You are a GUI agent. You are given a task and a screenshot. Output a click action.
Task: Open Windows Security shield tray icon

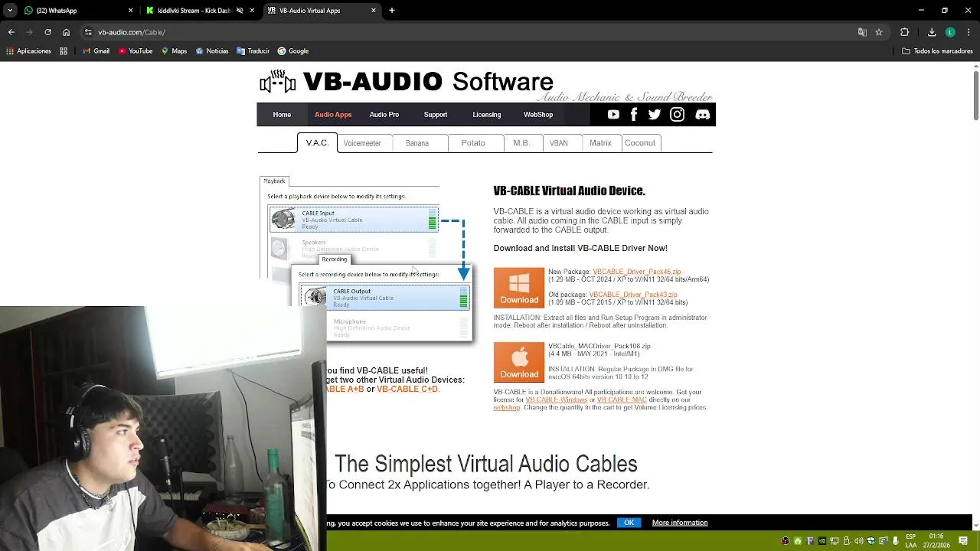(871, 541)
